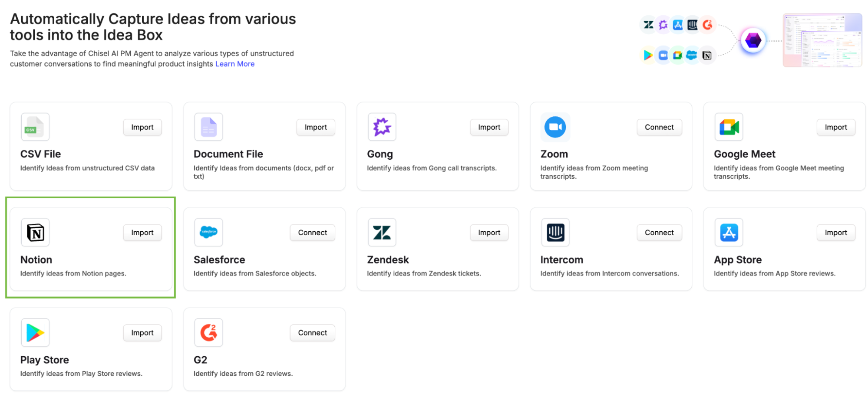Image resolution: width=868 pixels, height=417 pixels.
Task: Click the Notion logo icon
Action: click(x=35, y=233)
